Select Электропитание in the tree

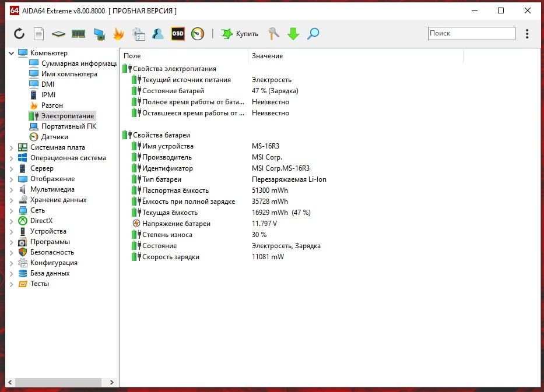(x=62, y=116)
